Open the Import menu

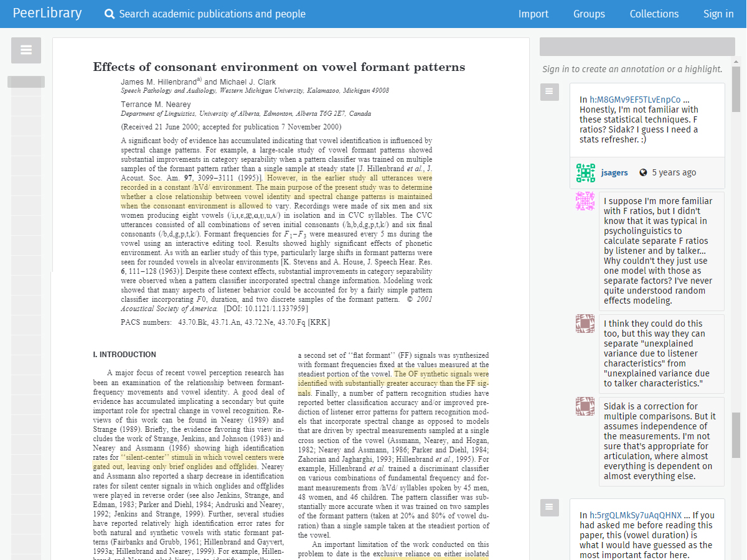pyautogui.click(x=533, y=14)
